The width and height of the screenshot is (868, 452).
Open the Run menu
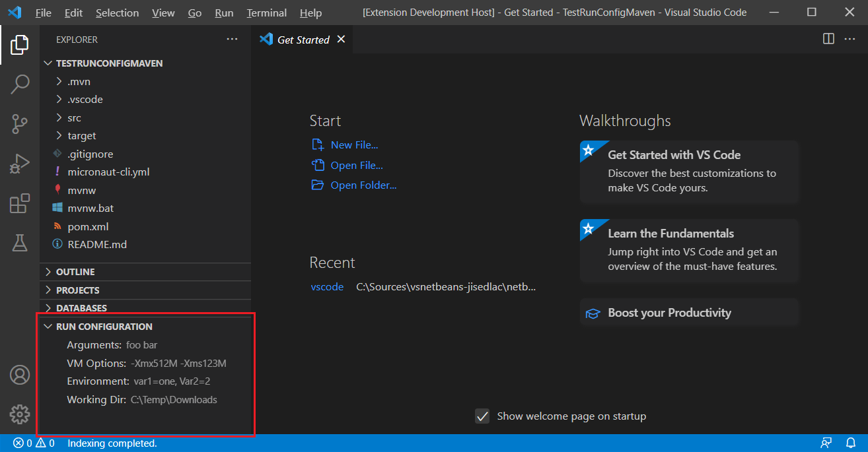(x=225, y=13)
